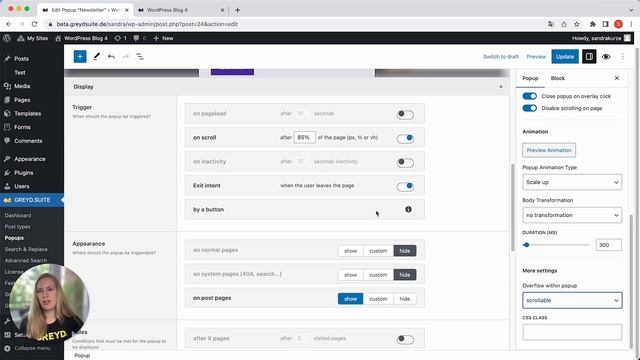Open the document overview list view
640x360 pixels.
pos(140,57)
